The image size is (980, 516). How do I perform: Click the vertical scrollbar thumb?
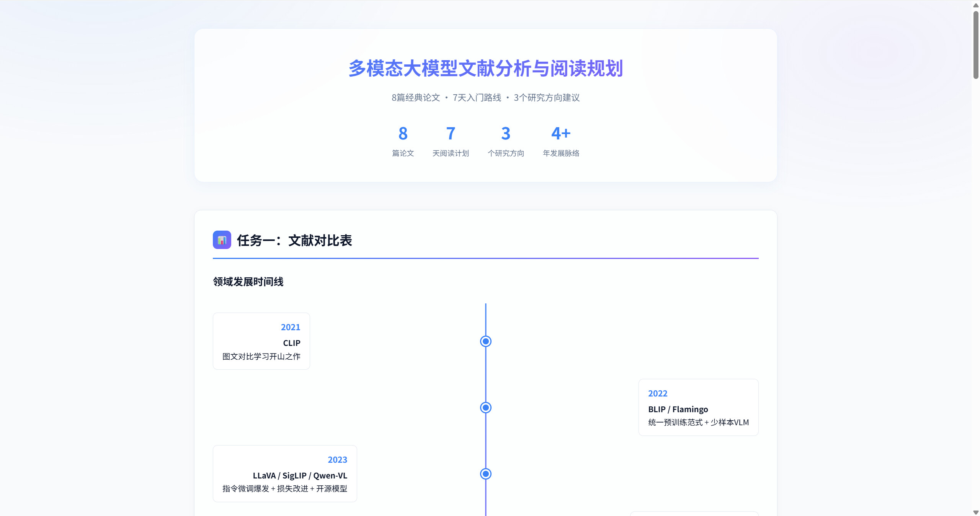pyautogui.click(x=976, y=45)
